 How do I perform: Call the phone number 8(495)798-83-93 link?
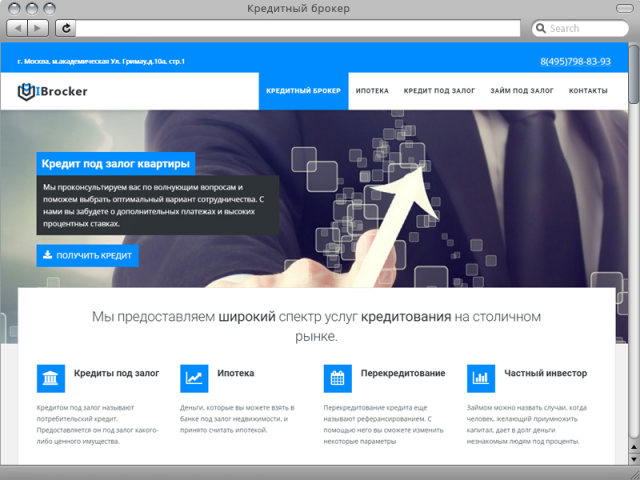576,62
